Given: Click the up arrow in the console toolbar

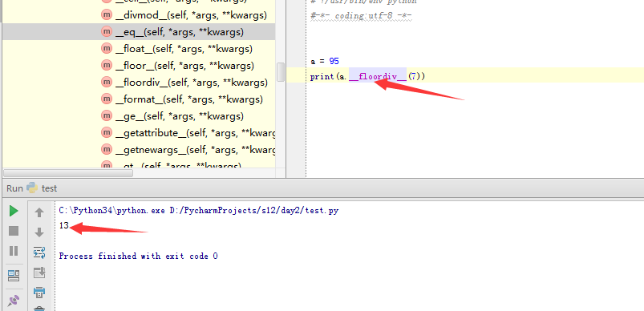Looking at the screenshot, I should pos(39,212).
